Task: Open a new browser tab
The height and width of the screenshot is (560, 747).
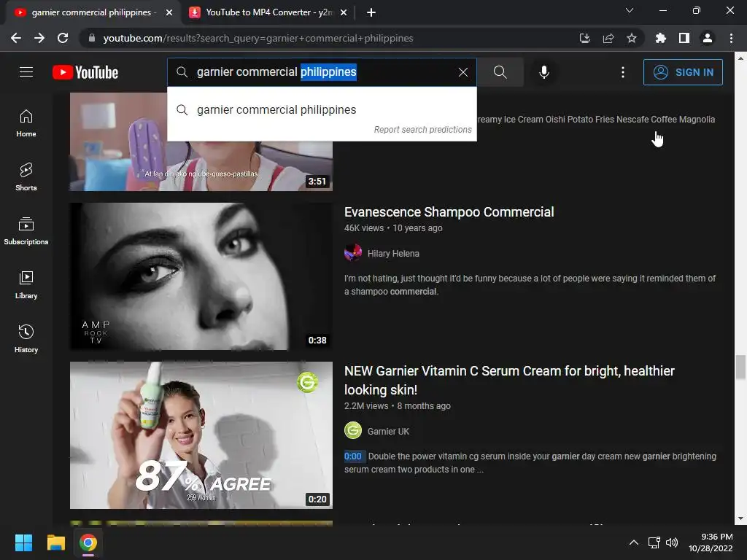Action: coord(371,13)
